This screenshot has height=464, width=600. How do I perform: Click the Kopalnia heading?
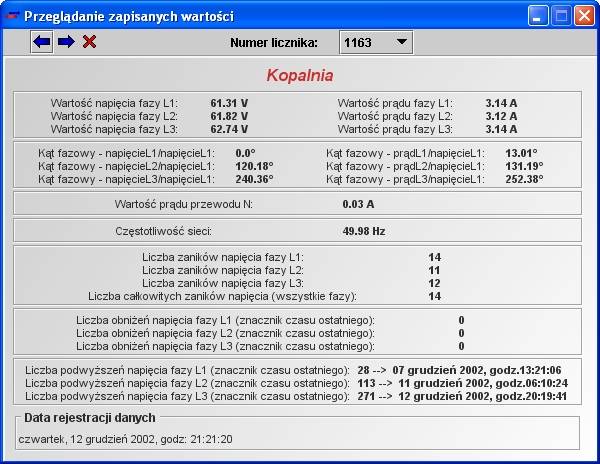coord(300,75)
